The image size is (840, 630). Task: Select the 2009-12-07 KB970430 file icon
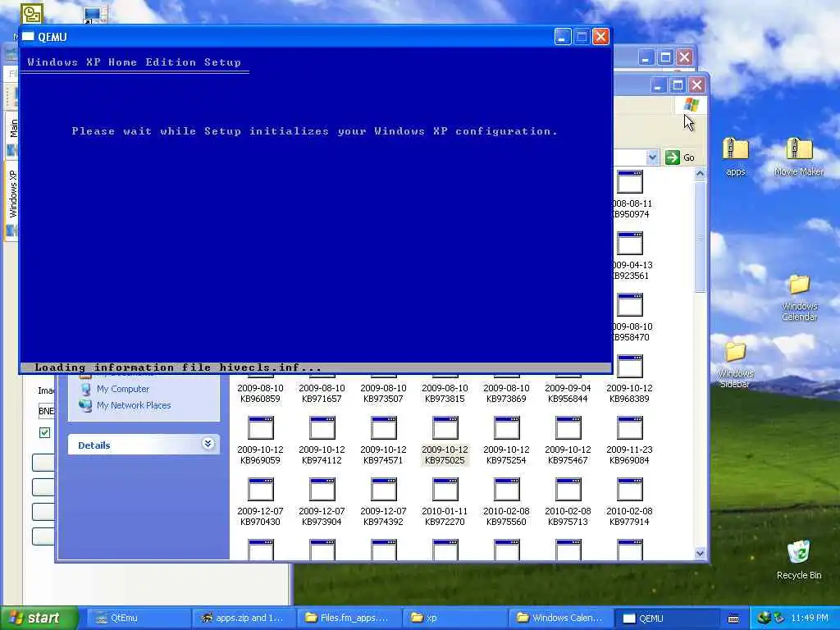261,490
